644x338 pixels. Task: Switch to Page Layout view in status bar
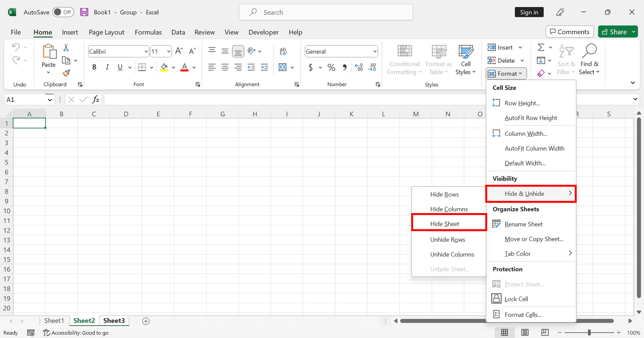[x=525, y=332]
